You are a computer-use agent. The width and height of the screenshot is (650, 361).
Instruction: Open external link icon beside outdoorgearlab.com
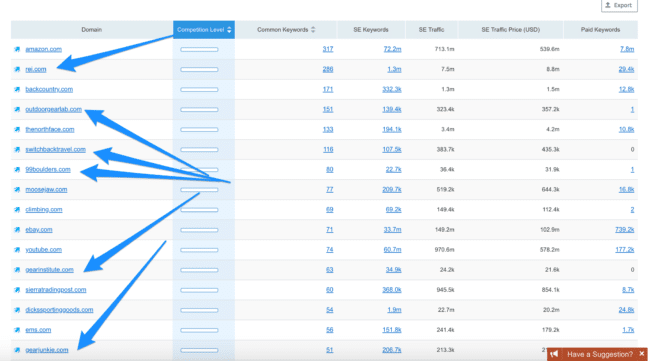pyautogui.click(x=17, y=109)
